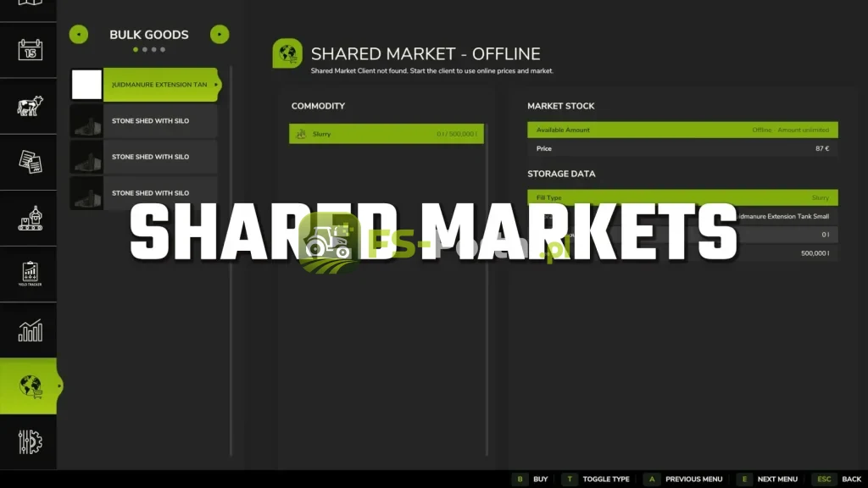The width and height of the screenshot is (868, 488).
Task: Open the animals page with cow icon
Action: click(x=30, y=106)
